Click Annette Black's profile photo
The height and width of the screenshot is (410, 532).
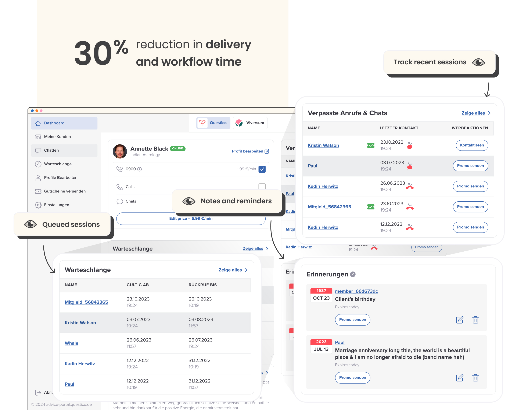pos(120,151)
